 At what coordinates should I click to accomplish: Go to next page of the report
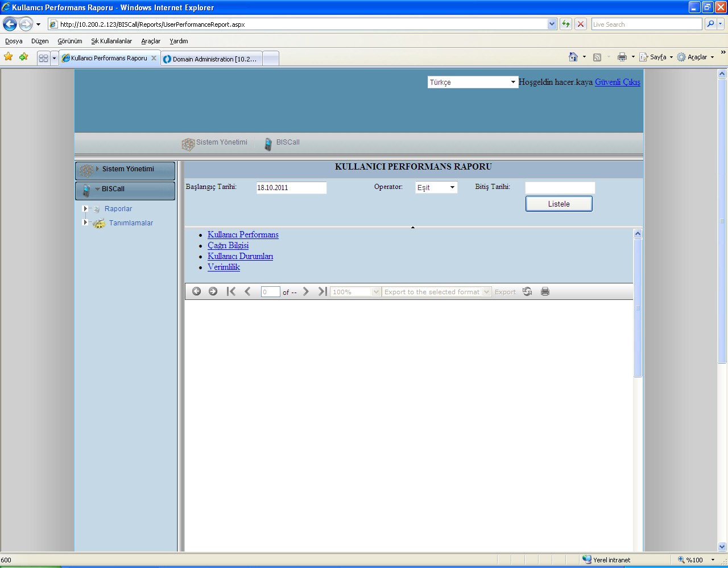pos(306,291)
